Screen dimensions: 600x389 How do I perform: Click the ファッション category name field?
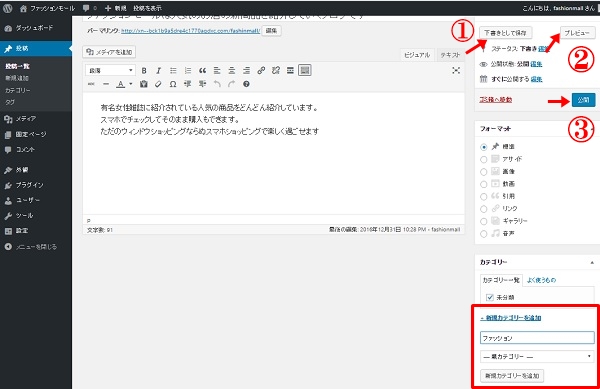pyautogui.click(x=537, y=338)
